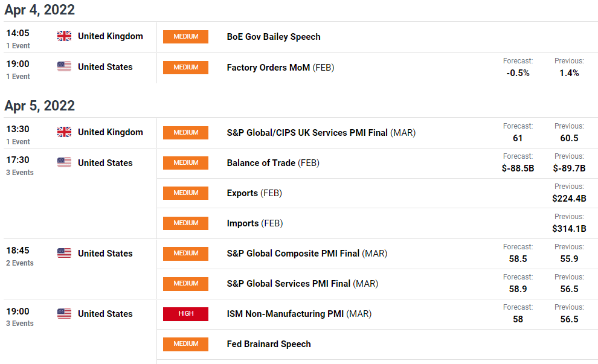Open ISM Non-Manufacturing PMI (MAR) event
The image size is (598, 364).
[299, 314]
